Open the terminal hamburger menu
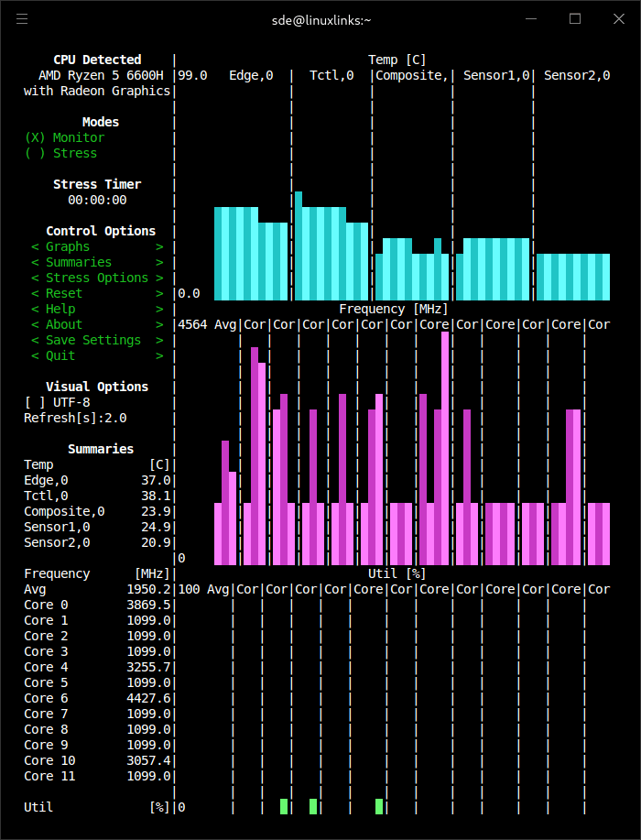 click(22, 19)
